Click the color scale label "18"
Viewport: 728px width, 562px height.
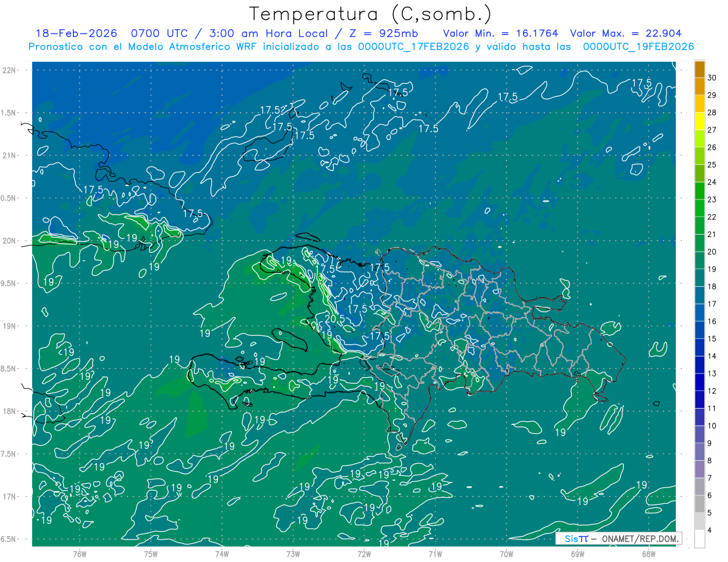click(x=712, y=287)
